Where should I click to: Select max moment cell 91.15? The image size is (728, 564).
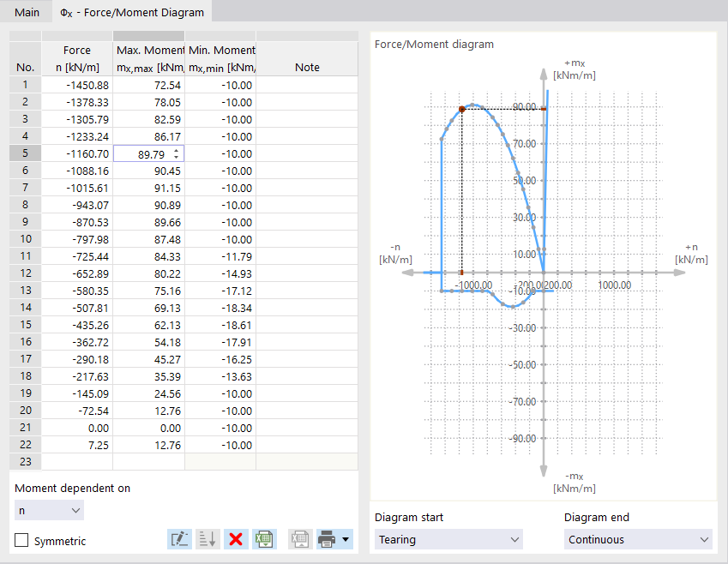tap(148, 188)
